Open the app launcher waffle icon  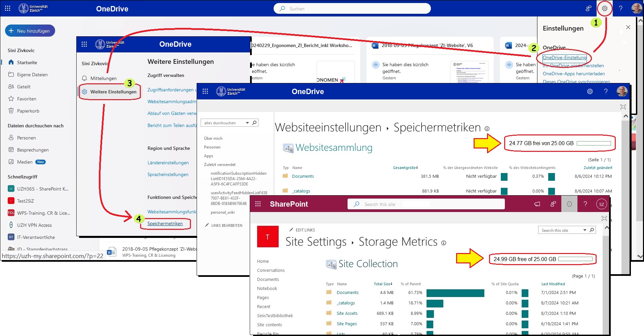pos(7,8)
